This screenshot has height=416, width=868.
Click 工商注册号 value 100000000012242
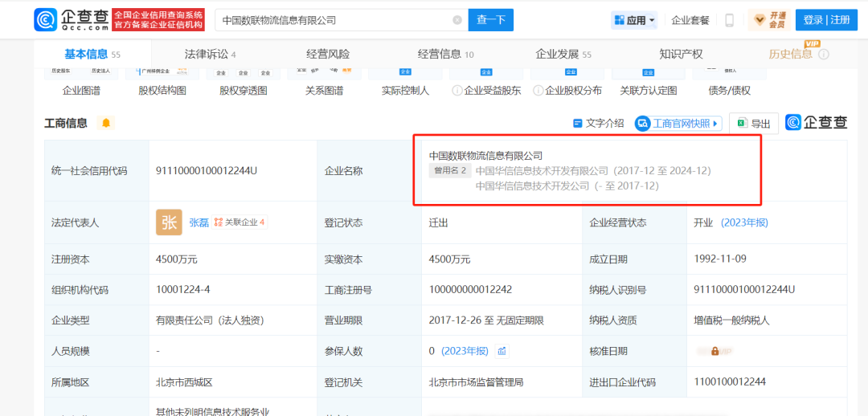point(470,289)
